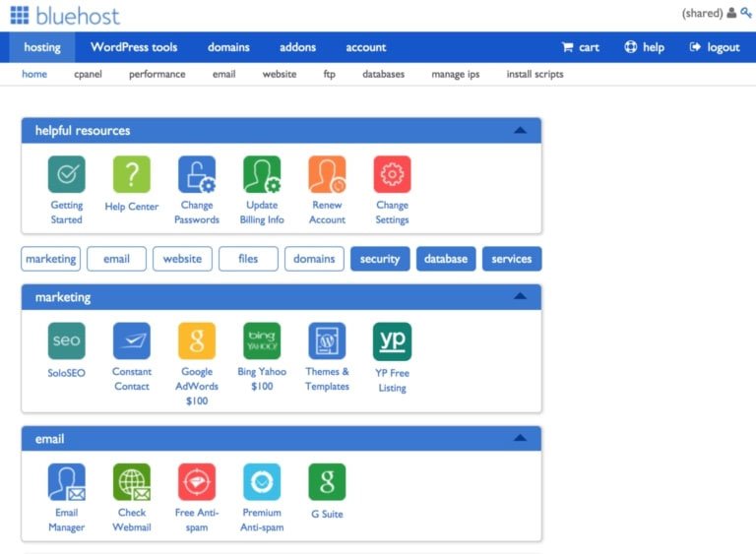Go to the account tab
This screenshot has width=756, height=554.
point(366,47)
